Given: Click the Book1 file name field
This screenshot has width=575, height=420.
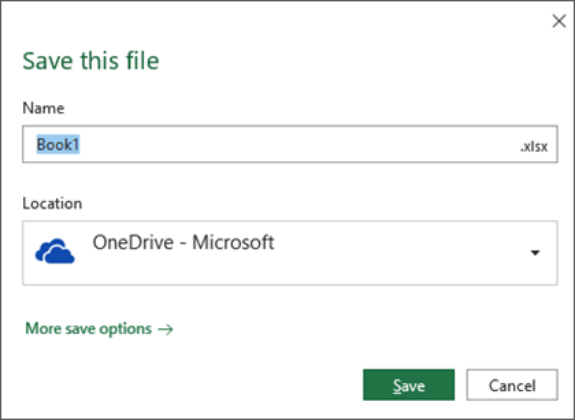Looking at the screenshot, I should (x=290, y=144).
